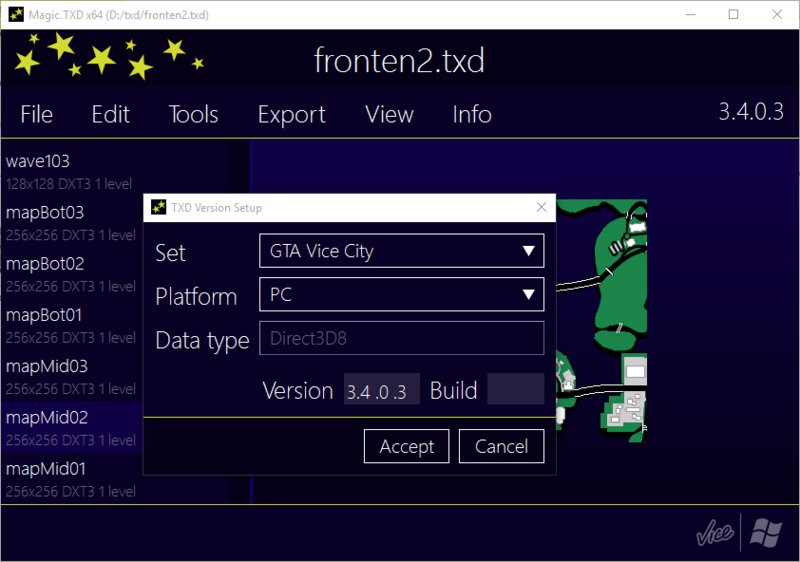Click the Data type field Direct3D8

tap(402, 338)
